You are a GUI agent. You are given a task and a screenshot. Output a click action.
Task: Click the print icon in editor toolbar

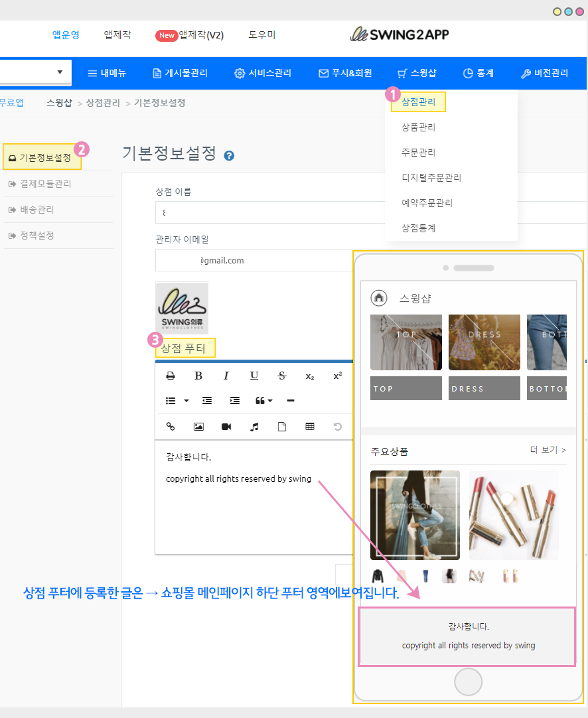coord(171,376)
